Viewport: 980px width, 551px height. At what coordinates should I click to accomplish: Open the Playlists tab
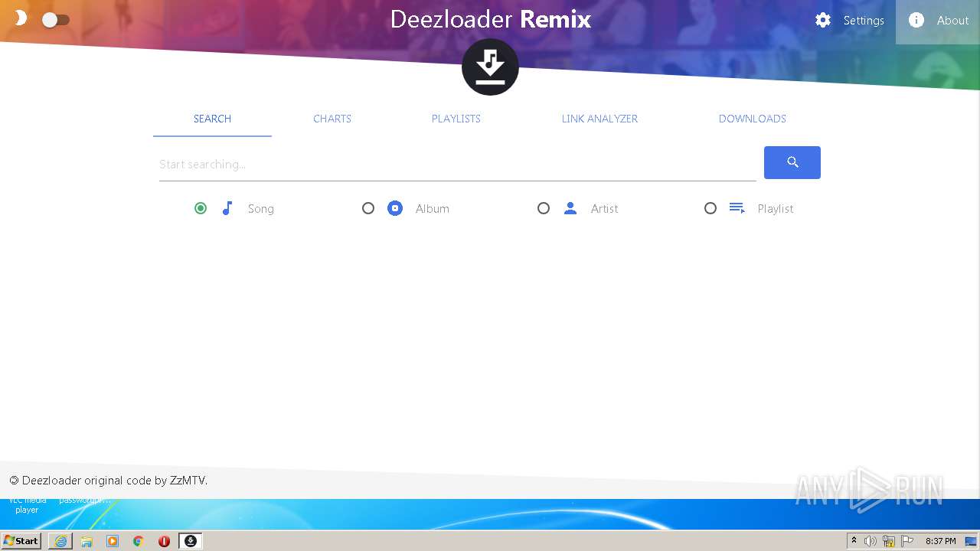click(456, 119)
